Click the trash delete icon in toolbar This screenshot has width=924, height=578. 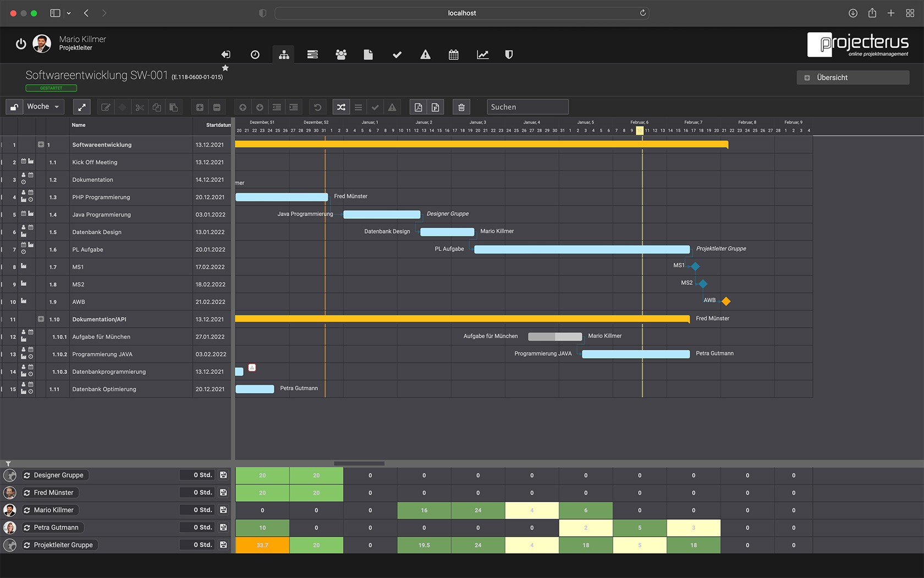[461, 107]
